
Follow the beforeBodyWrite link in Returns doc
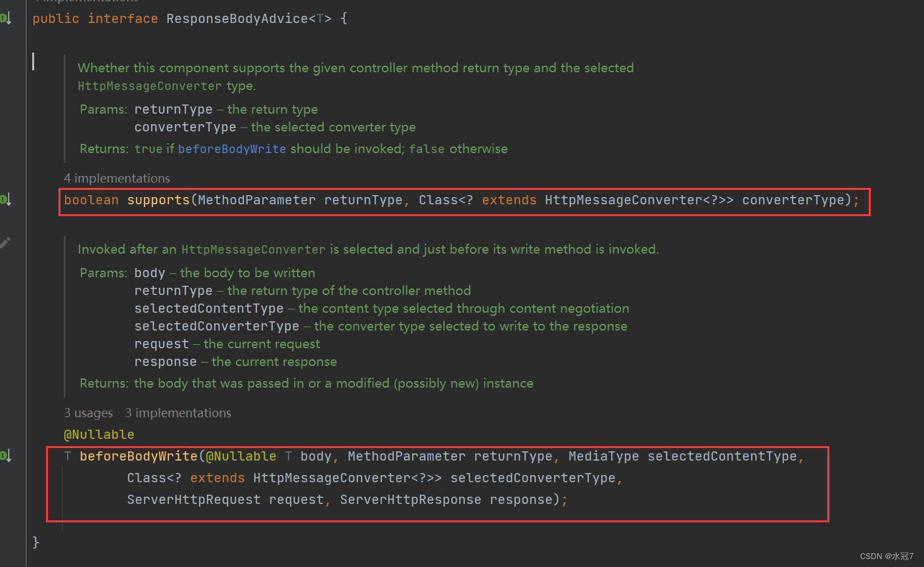tap(232, 149)
